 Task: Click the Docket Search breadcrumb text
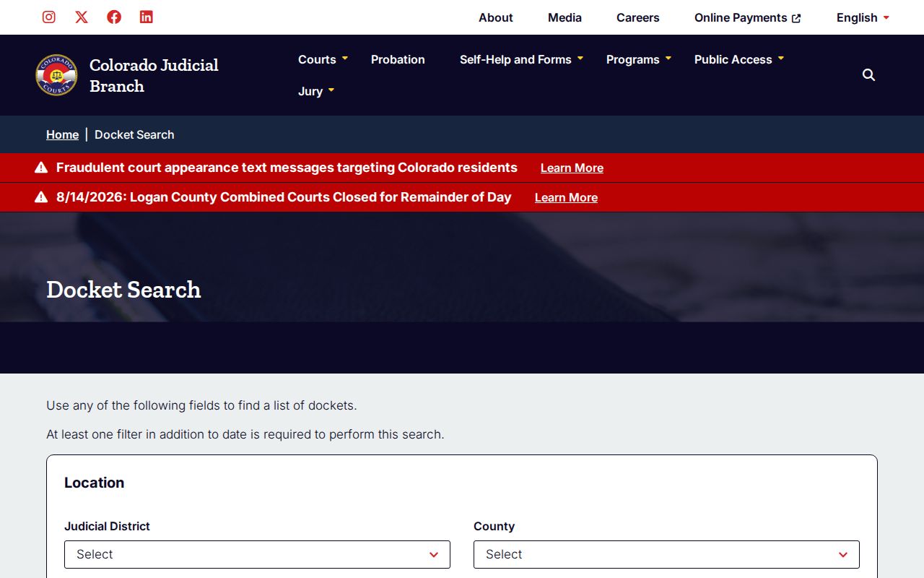click(x=134, y=134)
